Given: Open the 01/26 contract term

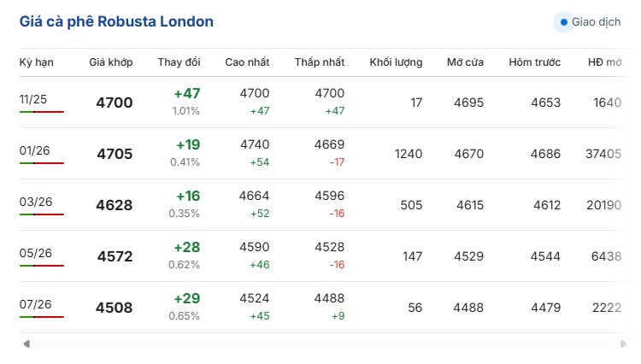Looking at the screenshot, I should pos(34,150).
